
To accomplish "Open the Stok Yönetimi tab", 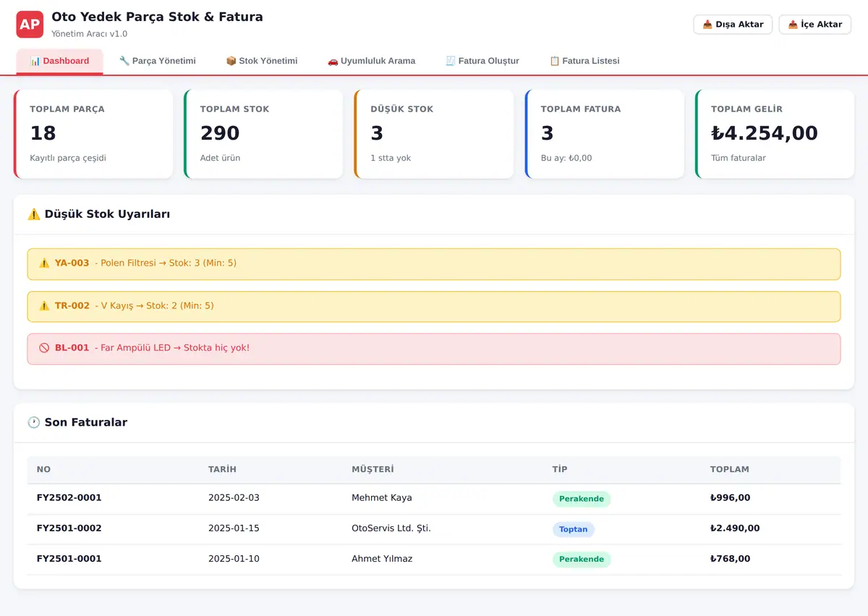I will (262, 62).
